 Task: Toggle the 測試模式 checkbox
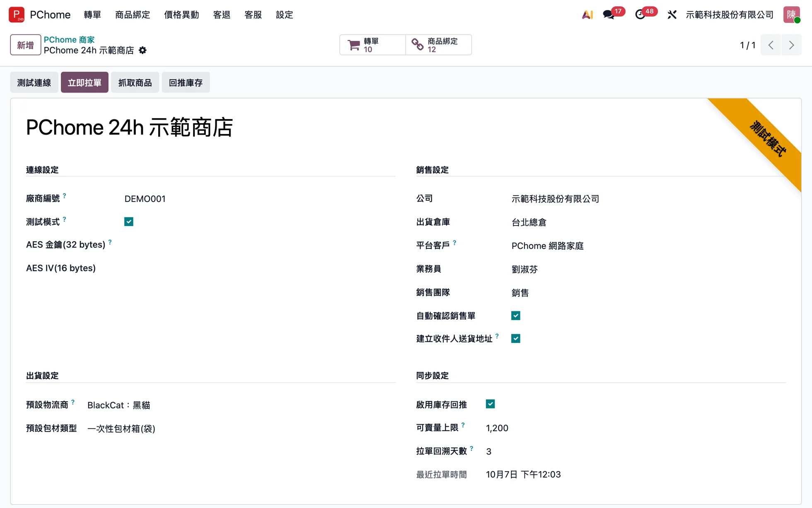click(129, 221)
